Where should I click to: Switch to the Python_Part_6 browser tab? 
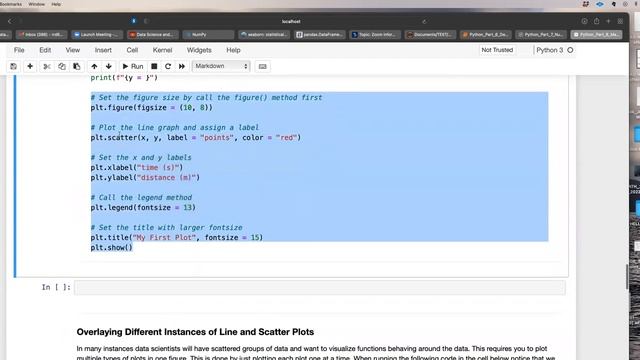(486, 35)
